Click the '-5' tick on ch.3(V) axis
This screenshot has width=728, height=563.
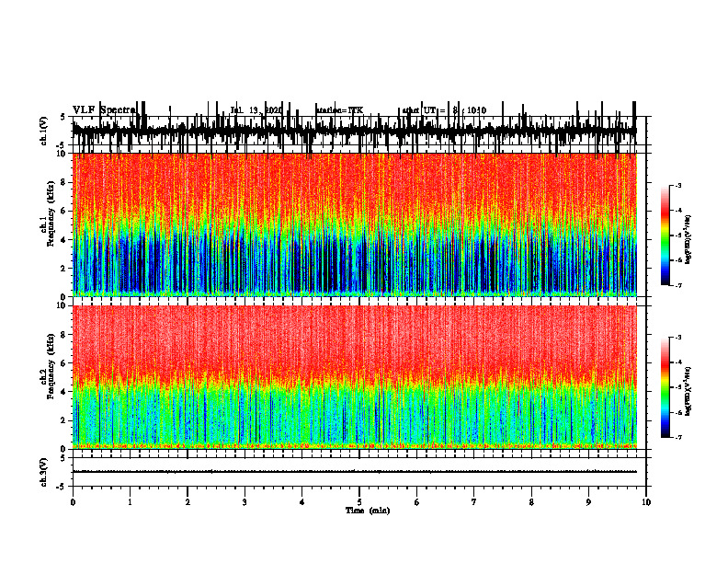point(62,487)
